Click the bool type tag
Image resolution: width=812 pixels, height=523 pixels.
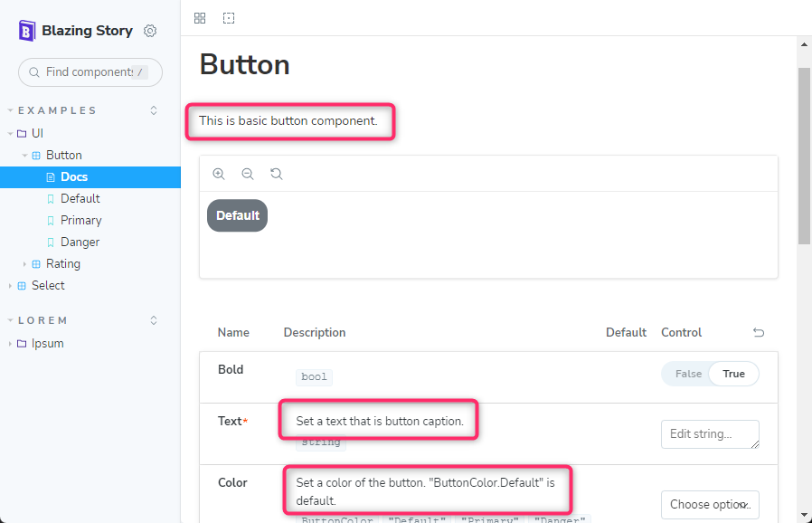click(x=315, y=376)
